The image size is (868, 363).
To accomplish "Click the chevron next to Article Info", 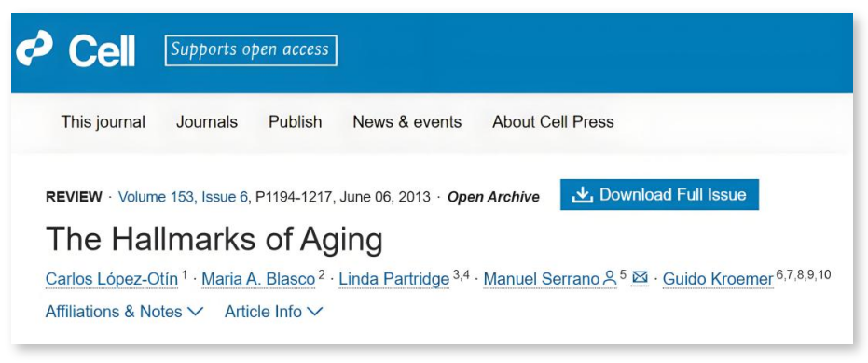I will [x=314, y=313].
